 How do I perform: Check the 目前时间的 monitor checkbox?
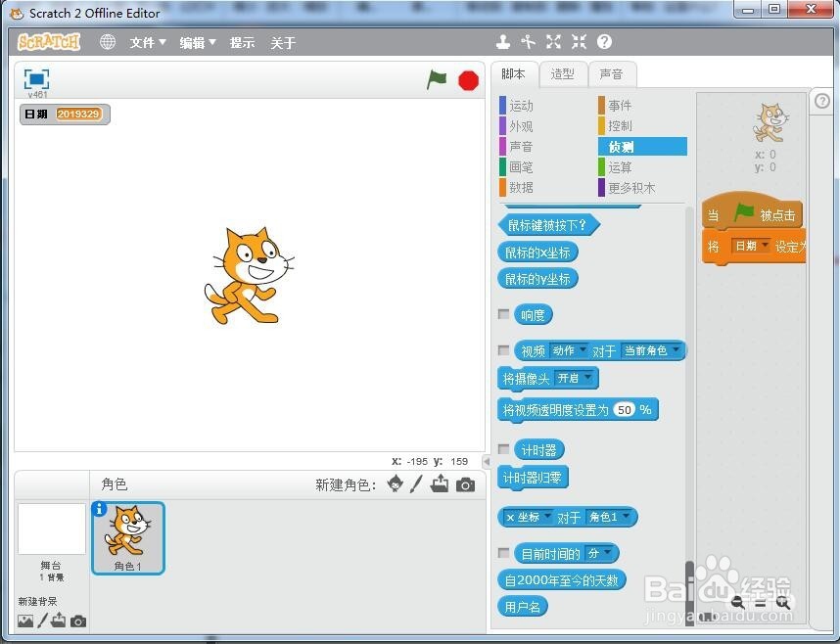[503, 552]
